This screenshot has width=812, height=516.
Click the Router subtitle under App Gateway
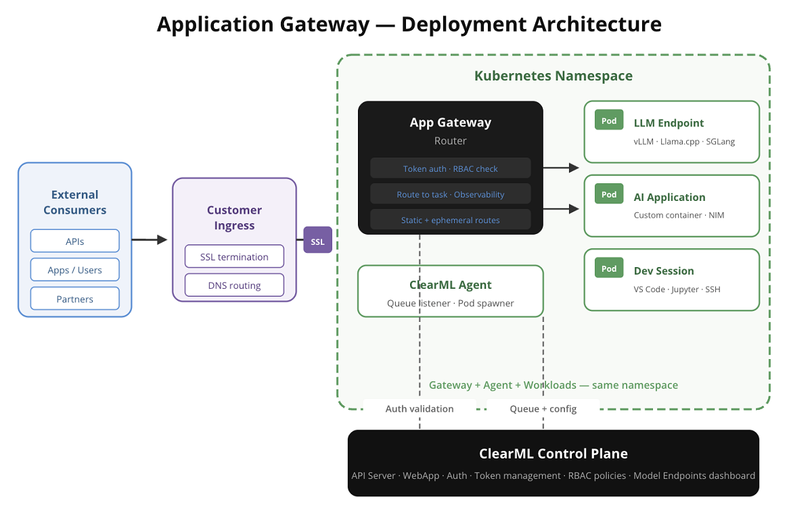tap(451, 141)
